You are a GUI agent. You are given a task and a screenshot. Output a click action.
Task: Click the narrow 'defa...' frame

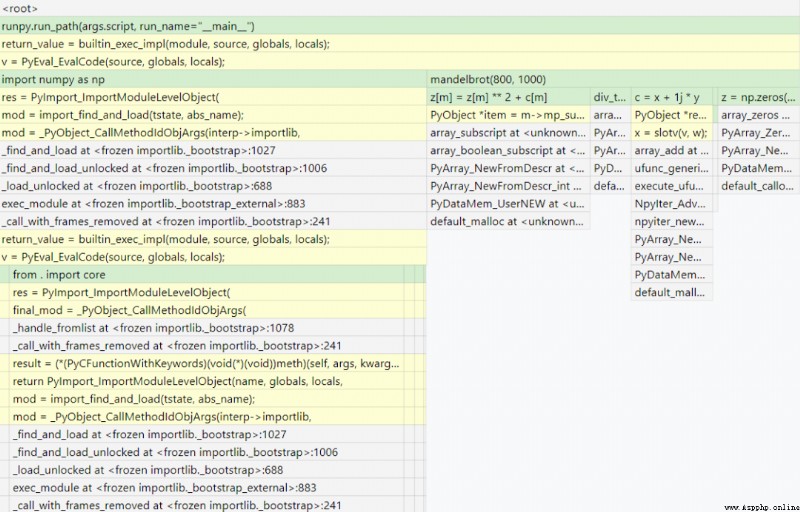(610, 186)
